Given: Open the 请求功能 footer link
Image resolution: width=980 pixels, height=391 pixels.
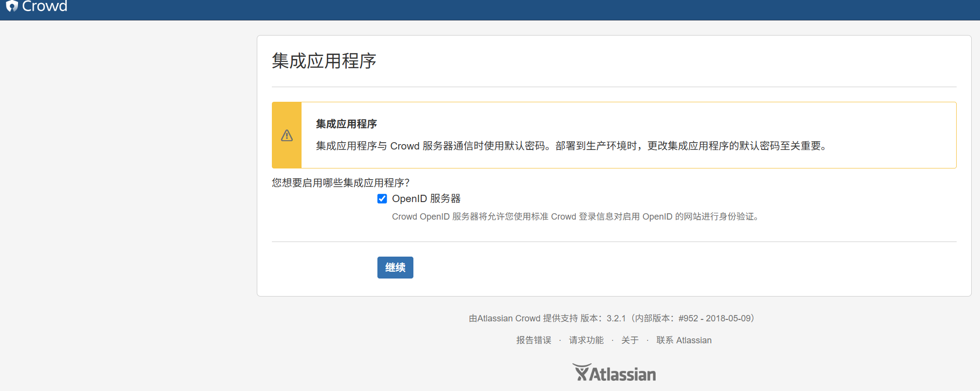Looking at the screenshot, I should click(x=586, y=340).
